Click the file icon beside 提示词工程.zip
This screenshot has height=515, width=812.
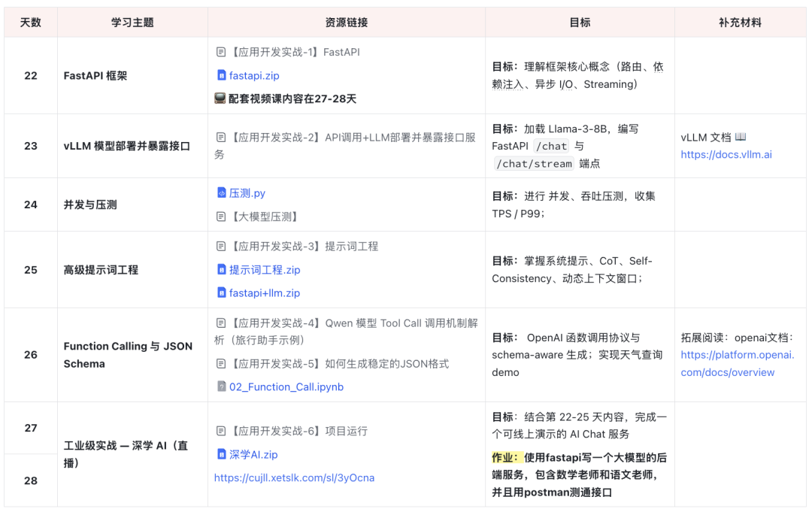pos(221,270)
